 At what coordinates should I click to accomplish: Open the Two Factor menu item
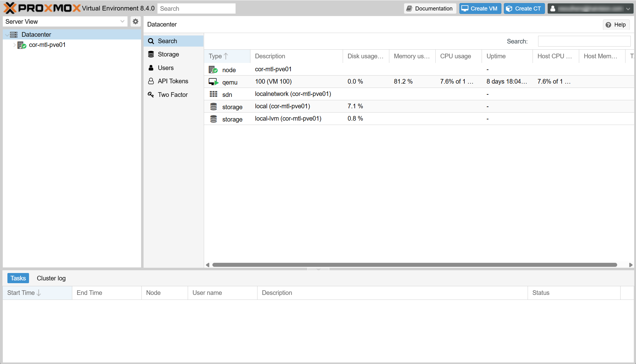(174, 95)
